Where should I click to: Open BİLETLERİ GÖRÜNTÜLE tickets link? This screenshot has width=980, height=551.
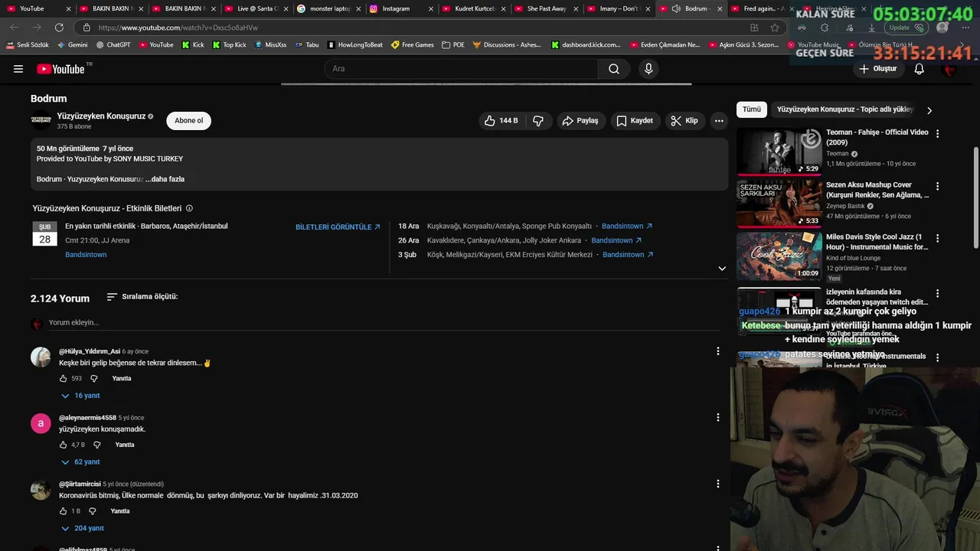tap(338, 227)
